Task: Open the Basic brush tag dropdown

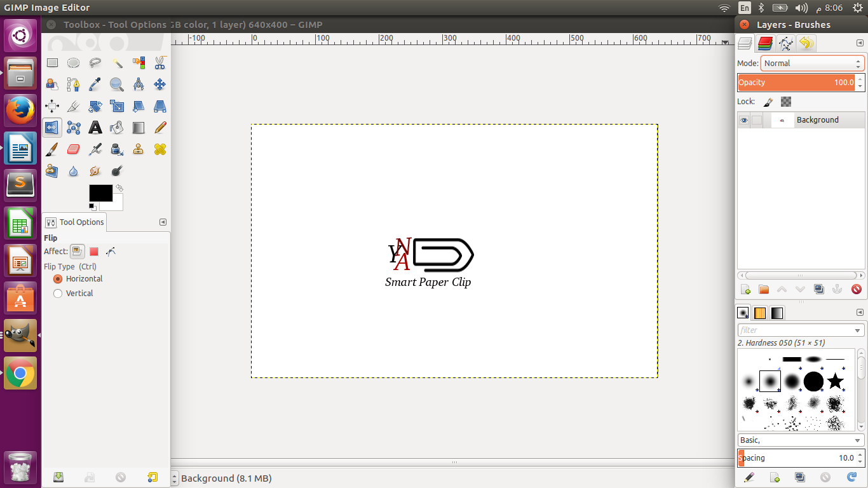Action: (x=801, y=440)
